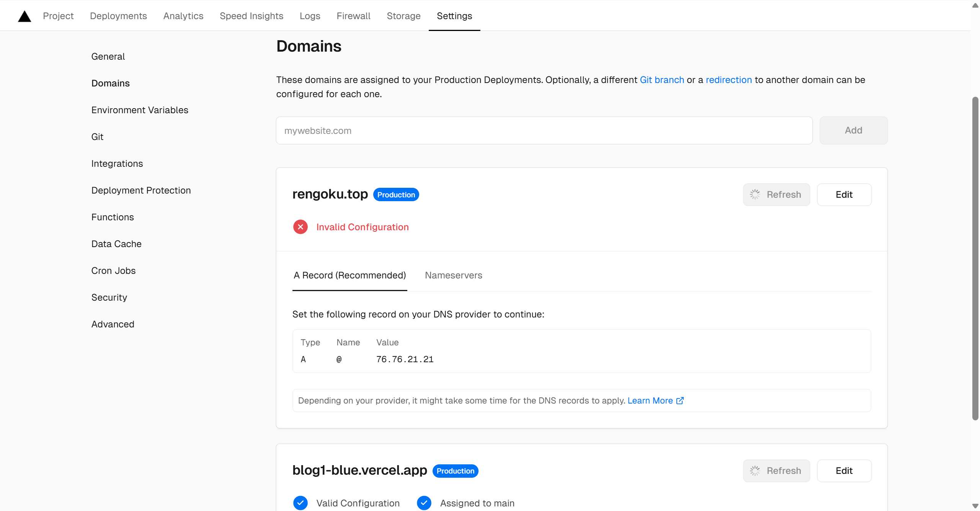Click the Production badge next to blog1-blue.vercel.app

click(x=455, y=471)
